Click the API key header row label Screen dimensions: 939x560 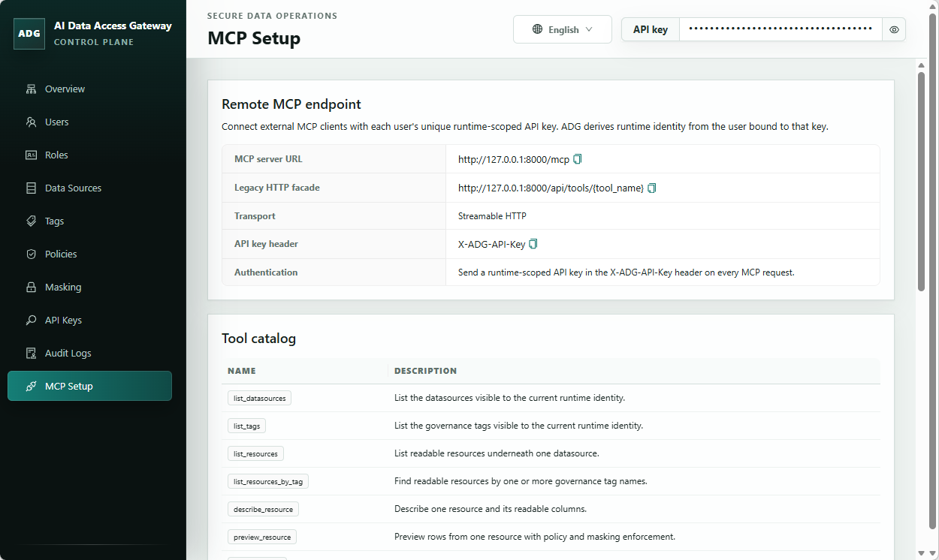pos(266,244)
